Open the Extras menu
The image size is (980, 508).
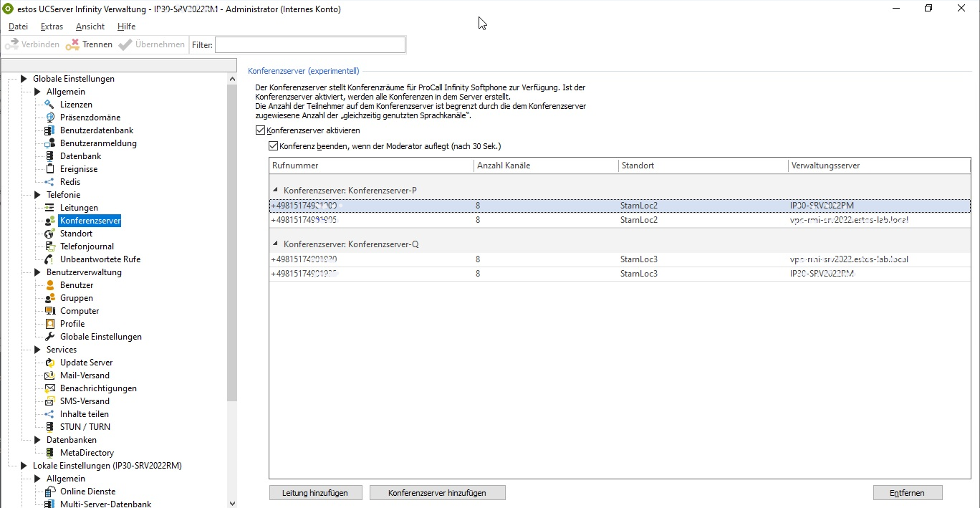tap(52, 27)
